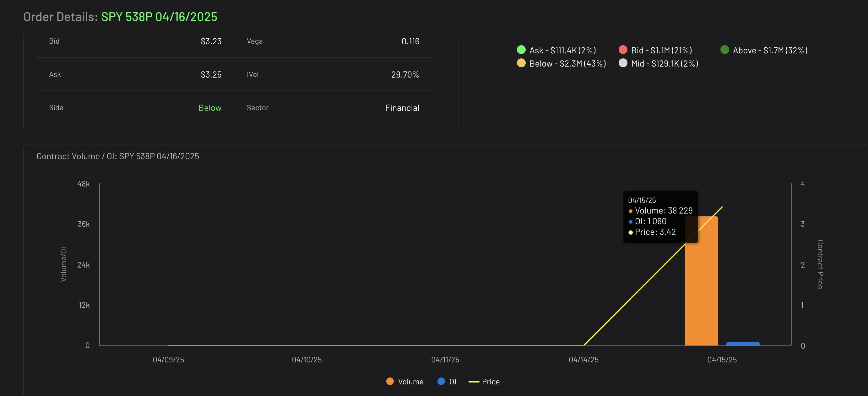Toggle Price line in chart legend
The width and height of the screenshot is (868, 396).
(484, 382)
